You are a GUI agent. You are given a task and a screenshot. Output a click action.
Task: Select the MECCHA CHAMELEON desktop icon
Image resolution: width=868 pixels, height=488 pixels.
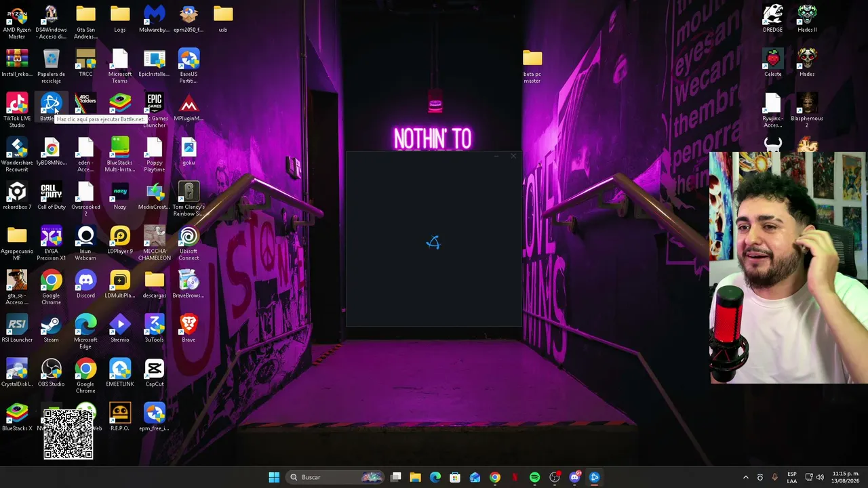(154, 243)
